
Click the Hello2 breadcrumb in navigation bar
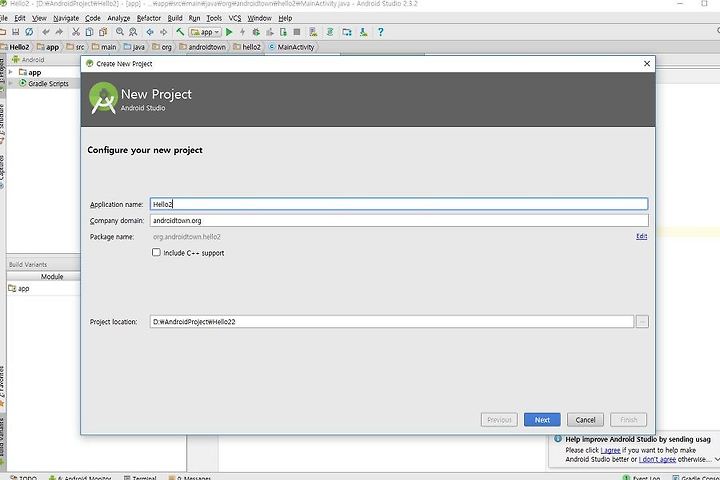coord(15,47)
